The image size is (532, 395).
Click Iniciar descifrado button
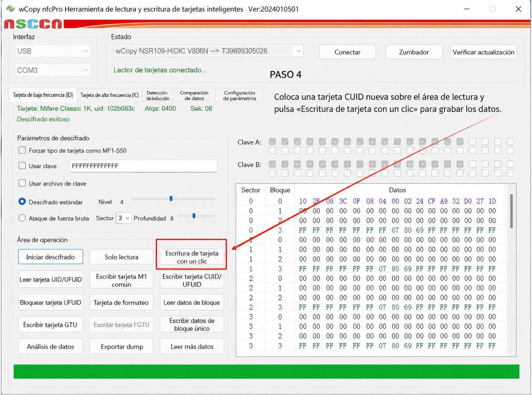[x=50, y=257]
